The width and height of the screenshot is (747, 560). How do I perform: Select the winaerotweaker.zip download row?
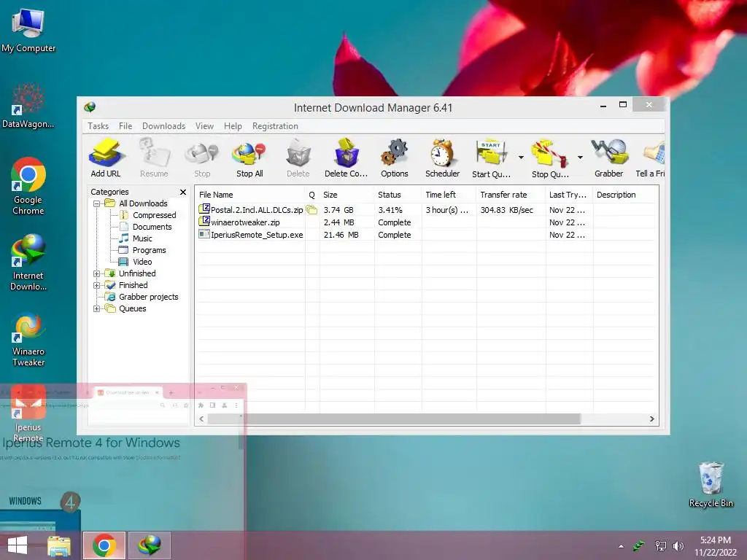(426, 222)
